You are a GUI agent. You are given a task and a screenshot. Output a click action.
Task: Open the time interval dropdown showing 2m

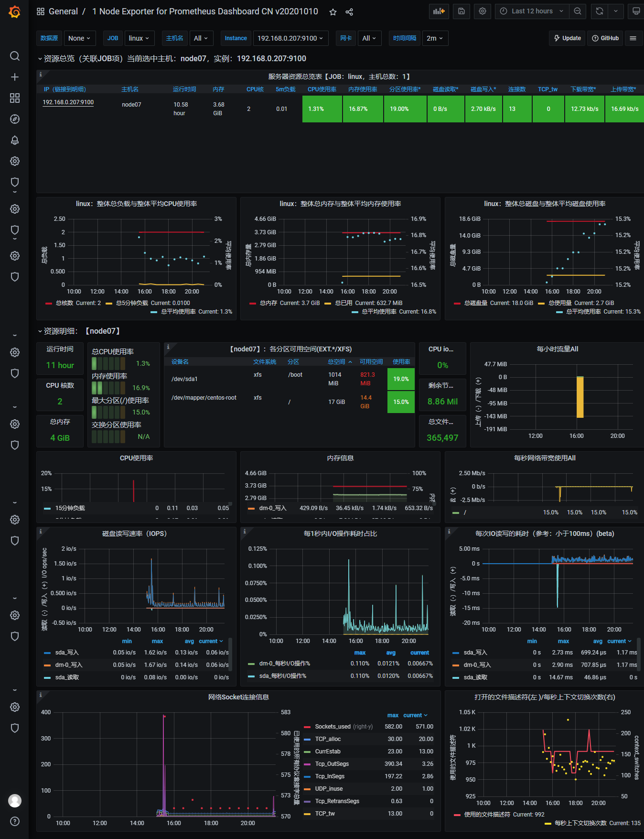(435, 38)
